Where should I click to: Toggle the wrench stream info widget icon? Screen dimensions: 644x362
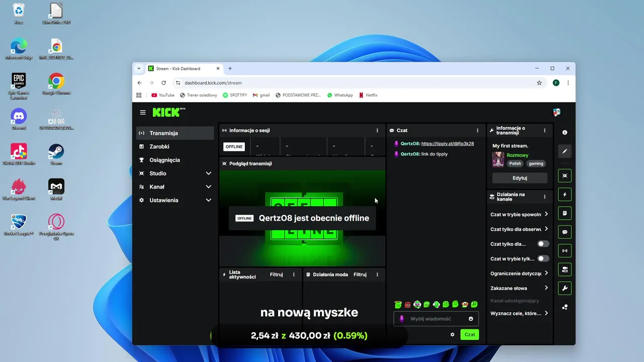click(x=565, y=289)
